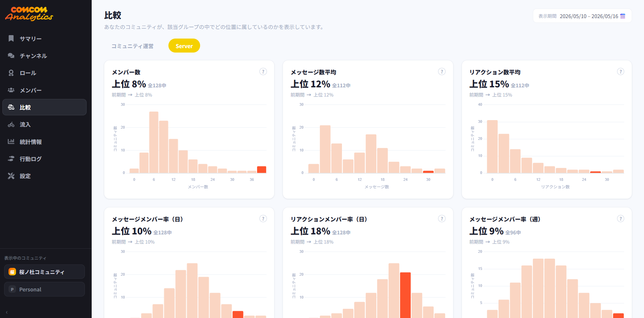
Task: Click tallest bar in メンバー数 histogram
Action: point(154,142)
